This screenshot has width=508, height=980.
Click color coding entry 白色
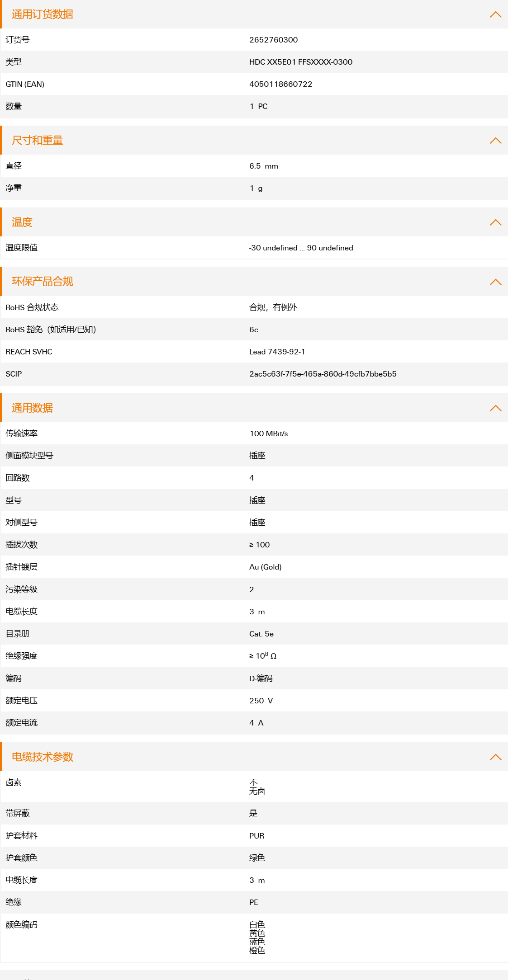click(x=257, y=924)
